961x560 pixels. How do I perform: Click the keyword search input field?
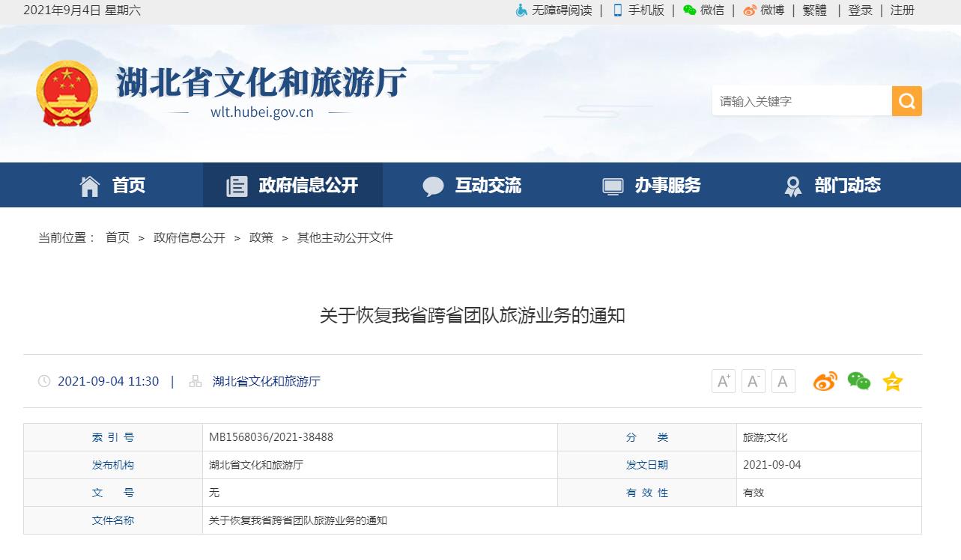tap(801, 101)
